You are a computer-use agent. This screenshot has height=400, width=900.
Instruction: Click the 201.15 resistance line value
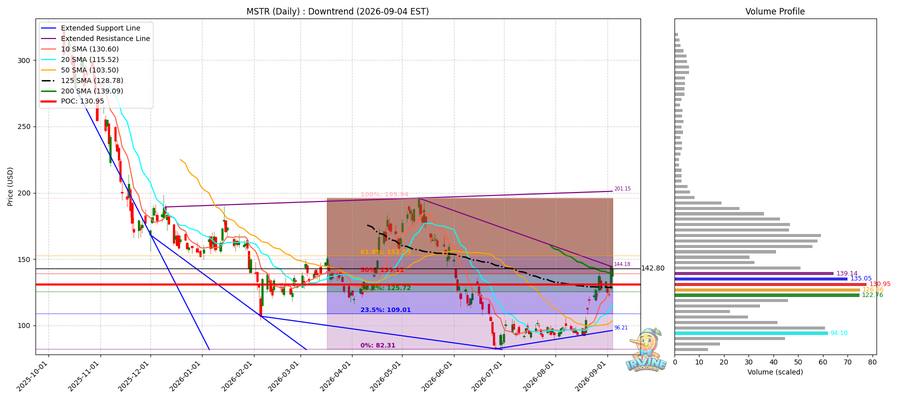click(x=622, y=189)
